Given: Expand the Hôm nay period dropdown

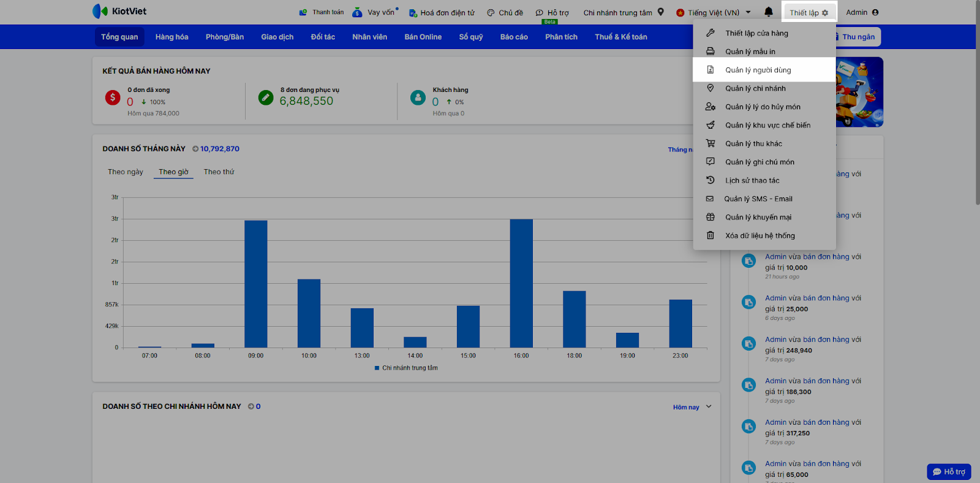Looking at the screenshot, I should click(692, 407).
